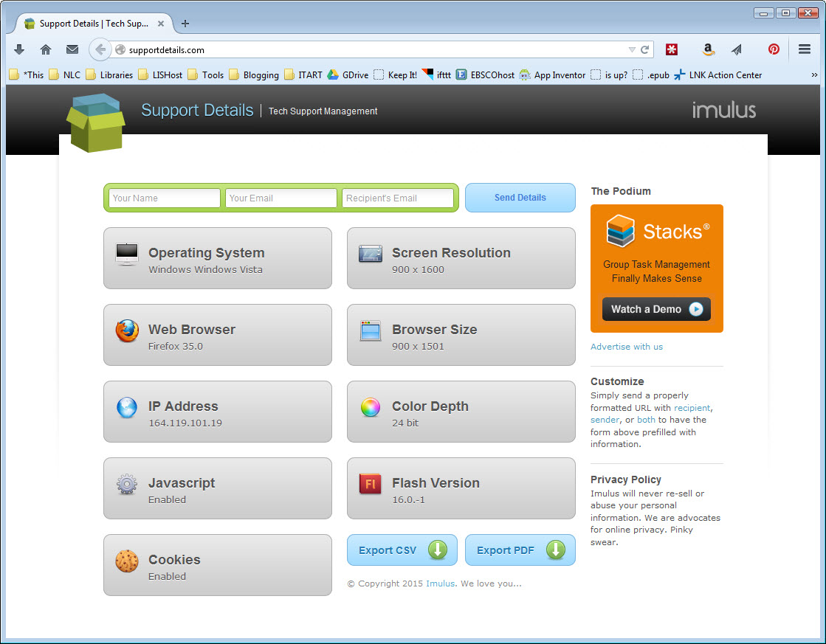Open the Blogging bookmark folder
This screenshot has height=644, width=826.
click(253, 75)
